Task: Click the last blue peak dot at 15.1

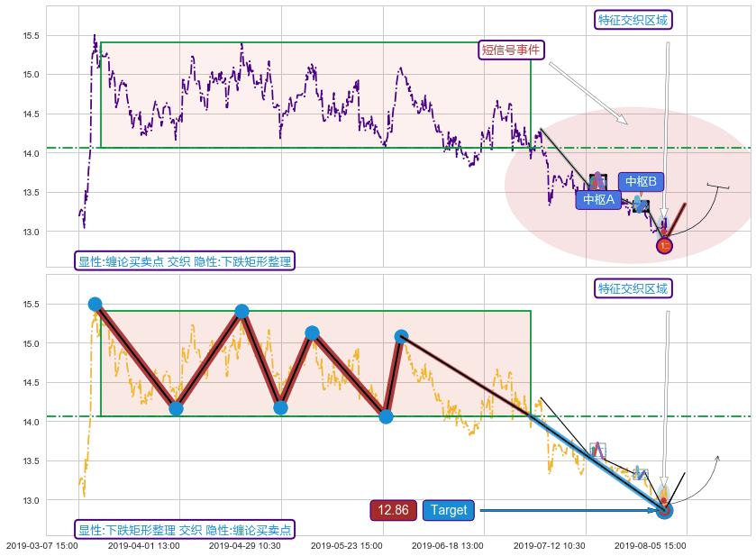Action: [x=401, y=336]
